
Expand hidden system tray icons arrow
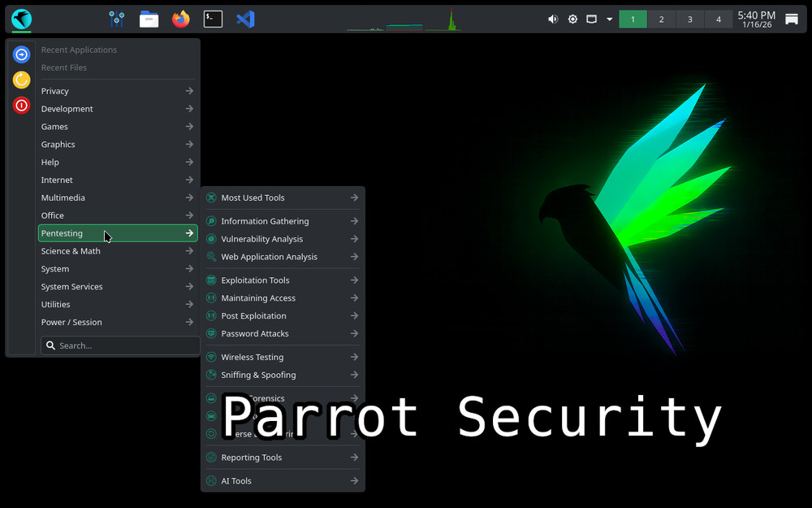pos(609,20)
